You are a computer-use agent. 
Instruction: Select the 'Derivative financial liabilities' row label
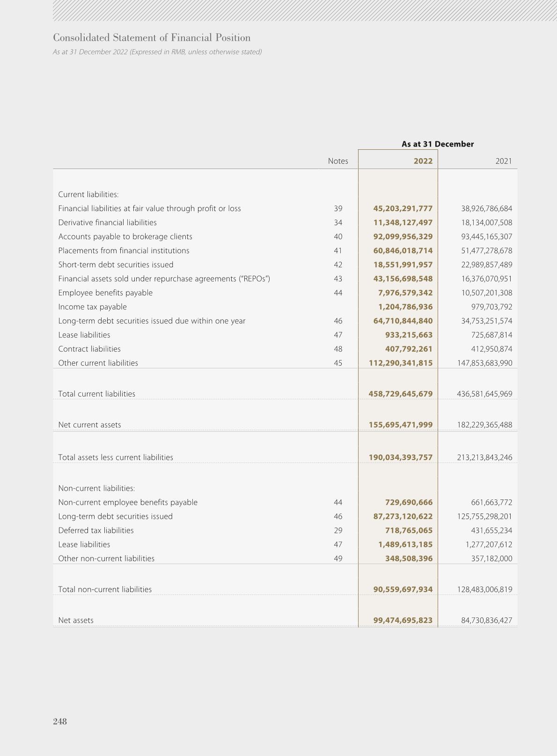click(x=107, y=223)
